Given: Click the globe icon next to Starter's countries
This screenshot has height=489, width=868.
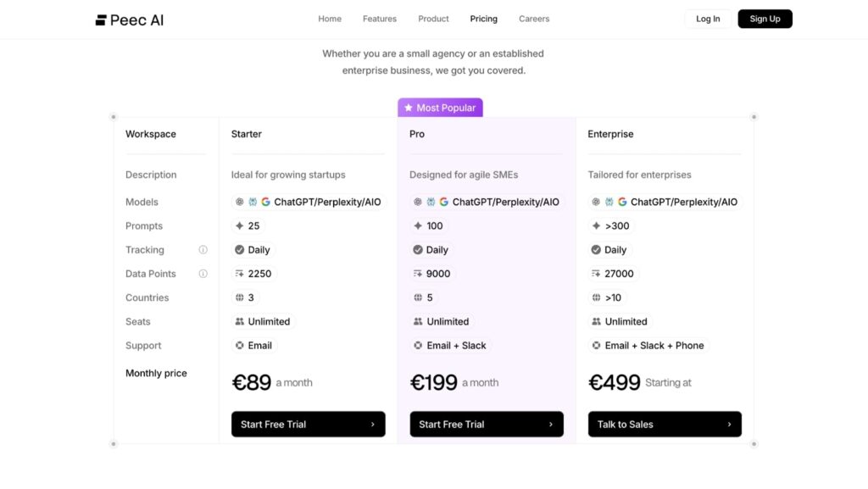Looking at the screenshot, I should [x=240, y=297].
